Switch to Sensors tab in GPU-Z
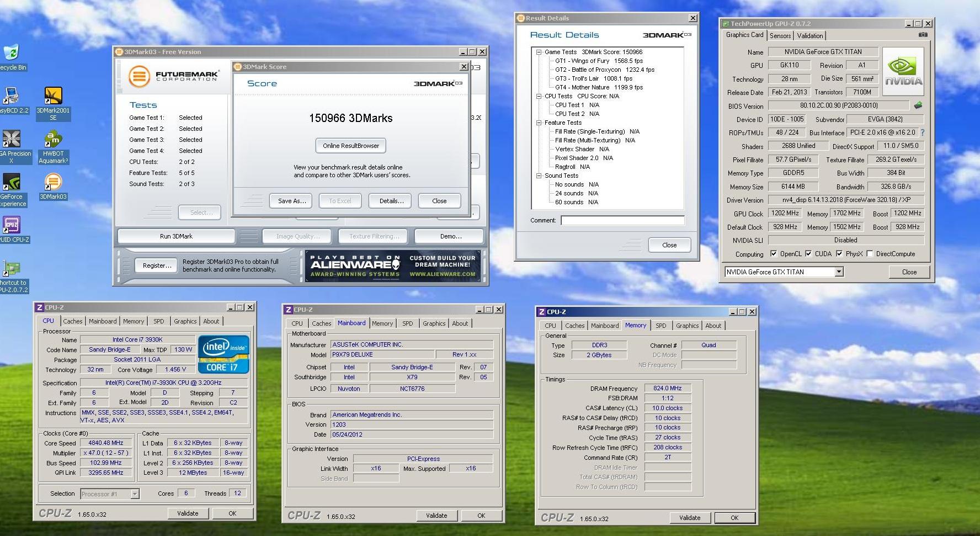980x536 pixels. tap(780, 35)
